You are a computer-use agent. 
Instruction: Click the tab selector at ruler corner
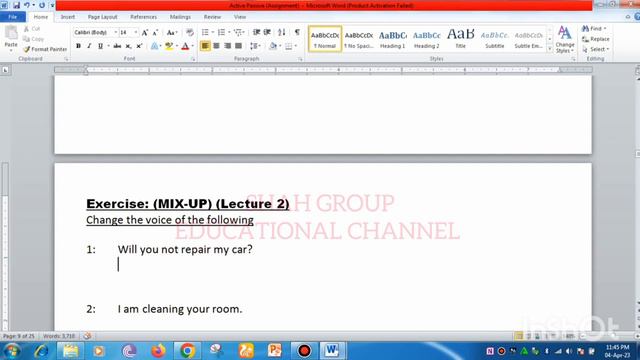[x=5, y=70]
